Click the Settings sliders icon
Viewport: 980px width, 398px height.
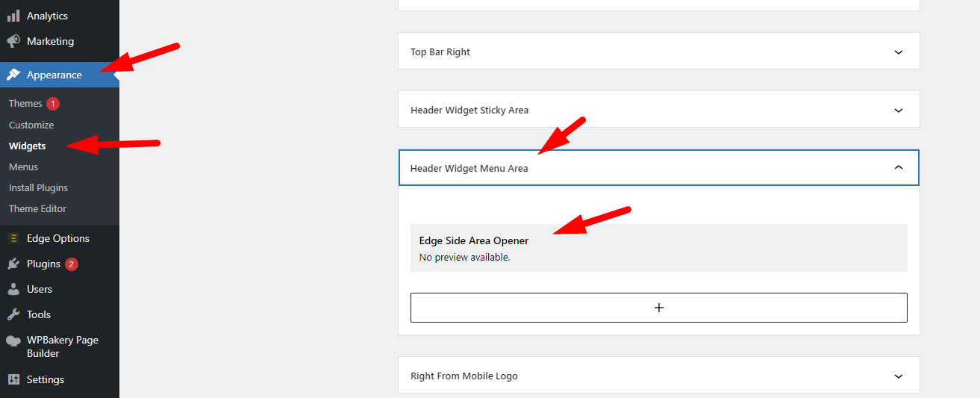[13, 379]
